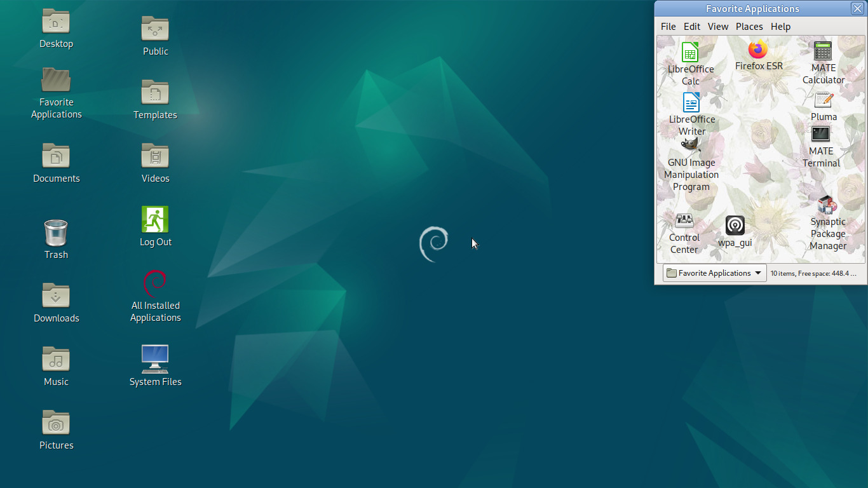Click the 'Templates' label on desktop
The height and width of the screenshot is (488, 868).
pyautogui.click(x=155, y=115)
